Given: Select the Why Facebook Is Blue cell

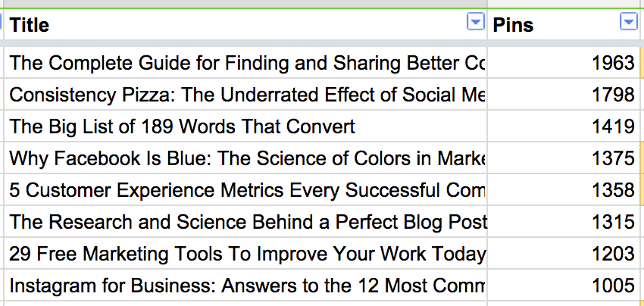Looking at the screenshot, I should [x=245, y=158].
